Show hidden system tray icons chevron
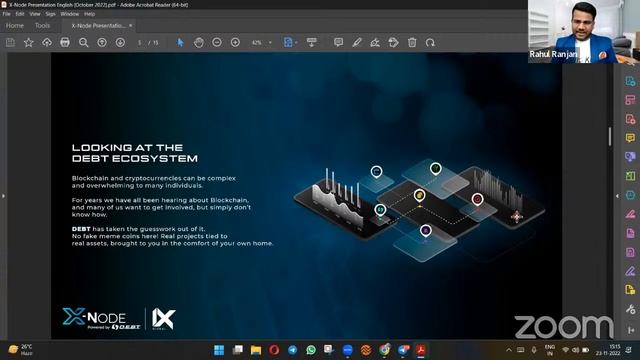 [x=509, y=350]
